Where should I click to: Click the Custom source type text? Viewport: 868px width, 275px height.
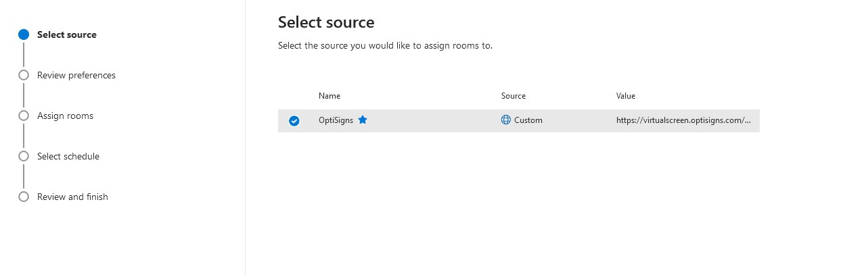coord(528,120)
